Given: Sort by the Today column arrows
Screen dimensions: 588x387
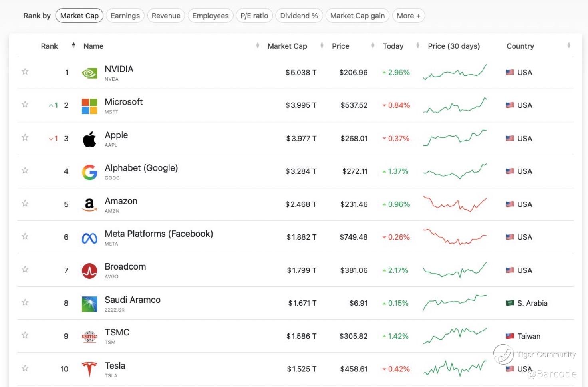Looking at the screenshot, I should click(x=418, y=46).
